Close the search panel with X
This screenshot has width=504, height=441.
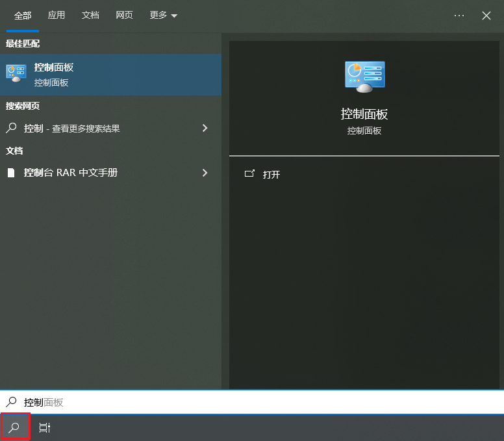486,16
